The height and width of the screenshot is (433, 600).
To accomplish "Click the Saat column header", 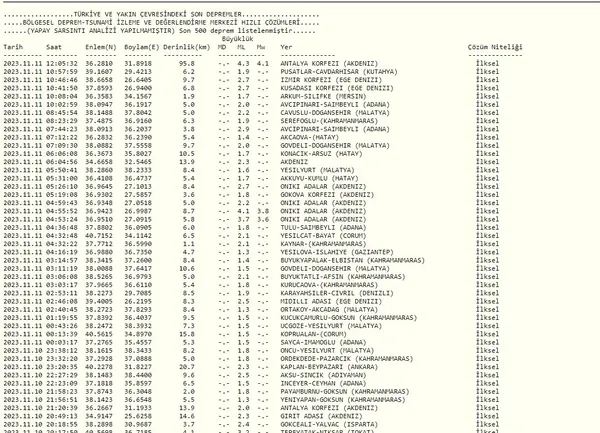I will tap(54, 47).
